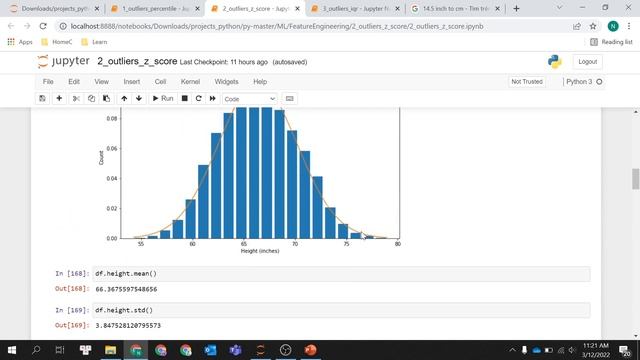Open the Code cell type dropdown

[x=249, y=99]
